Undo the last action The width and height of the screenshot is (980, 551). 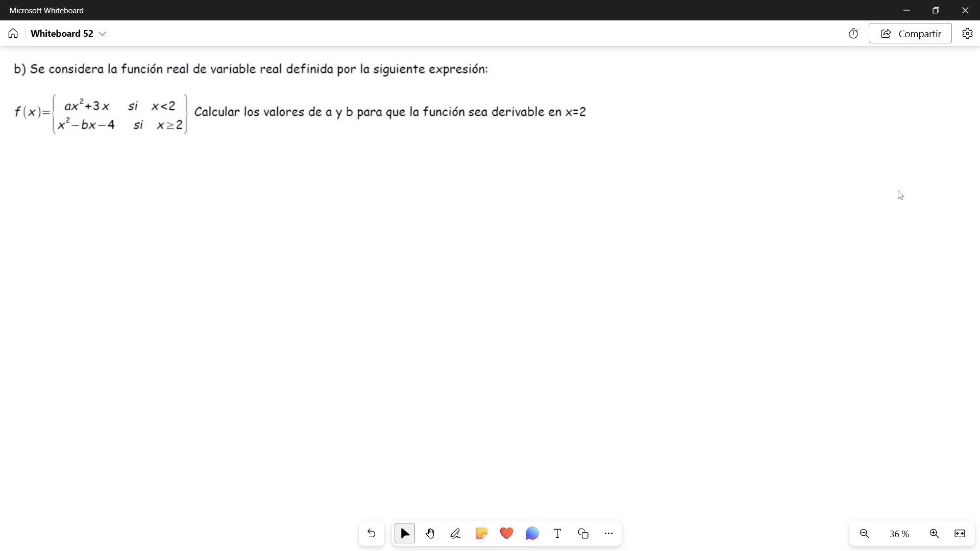pyautogui.click(x=371, y=534)
